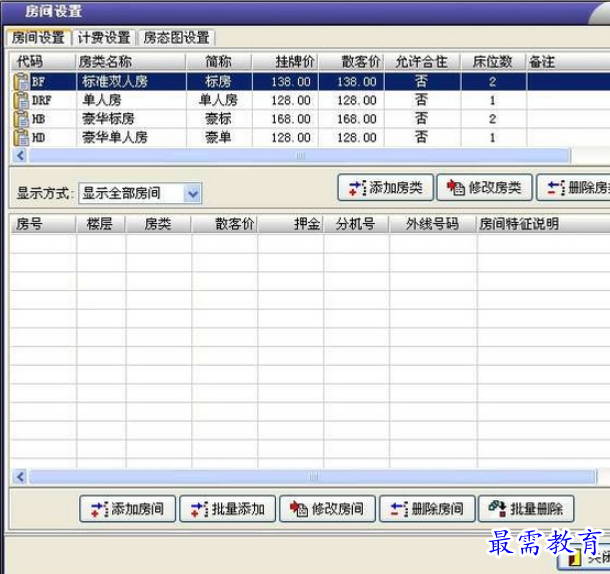The image size is (610, 574).
Task: Click the 房类名称 column header
Action: tap(131, 62)
